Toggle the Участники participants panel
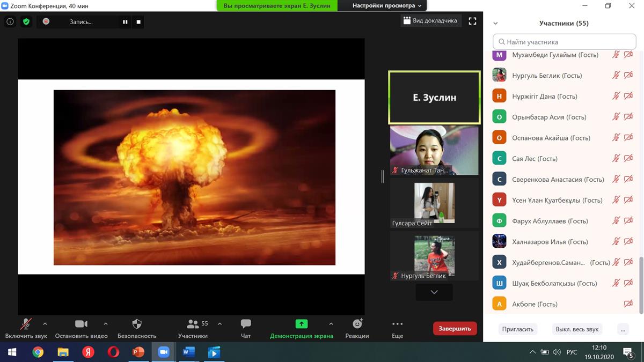This screenshot has height=362, width=644. click(193, 328)
